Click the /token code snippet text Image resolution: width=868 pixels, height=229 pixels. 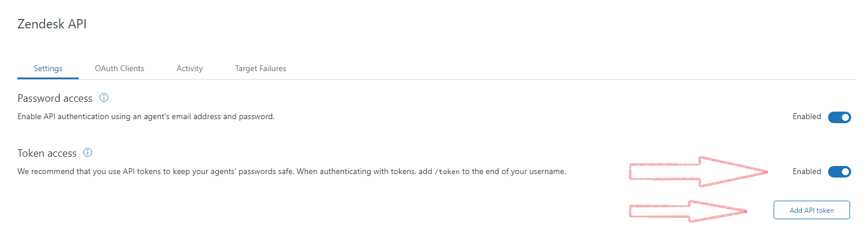point(447,172)
